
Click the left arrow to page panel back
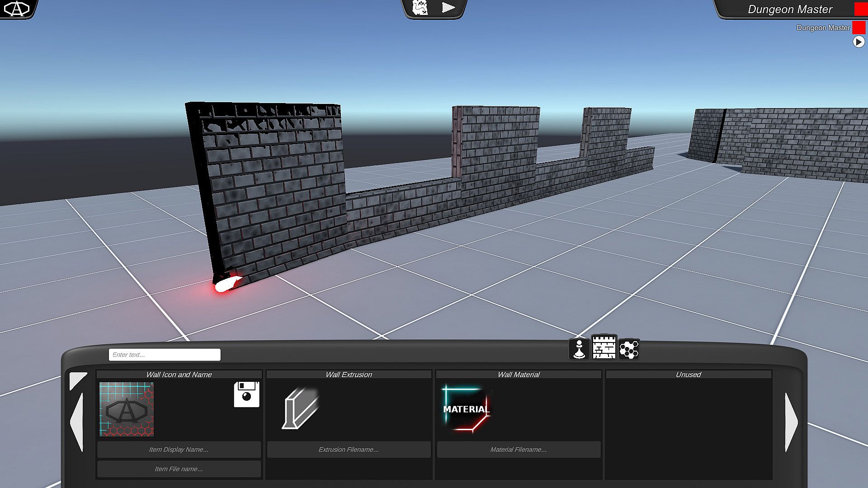[77, 422]
